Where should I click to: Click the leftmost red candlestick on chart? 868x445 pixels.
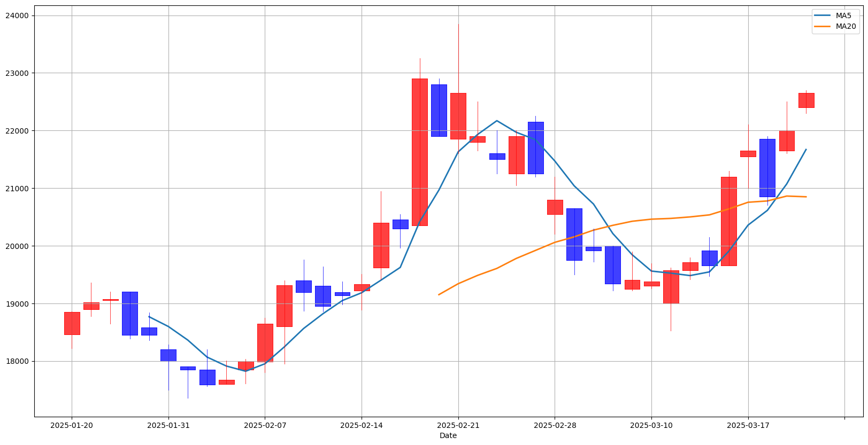click(x=72, y=323)
